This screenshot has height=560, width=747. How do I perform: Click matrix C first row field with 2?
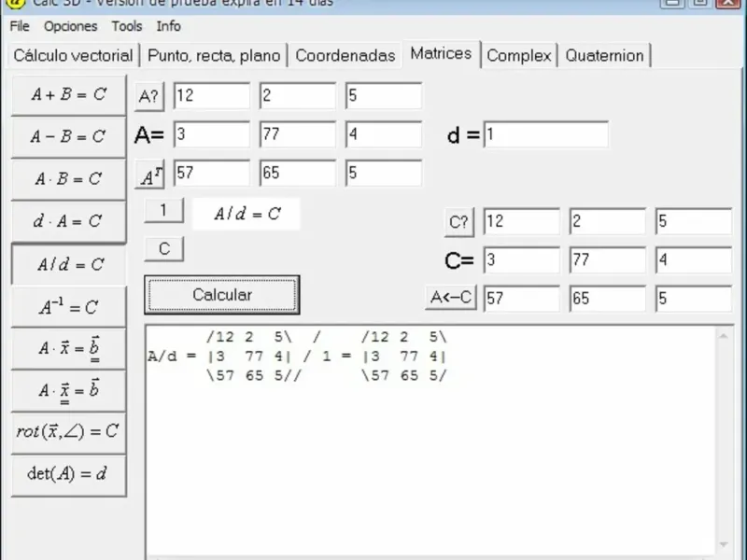[x=608, y=221]
